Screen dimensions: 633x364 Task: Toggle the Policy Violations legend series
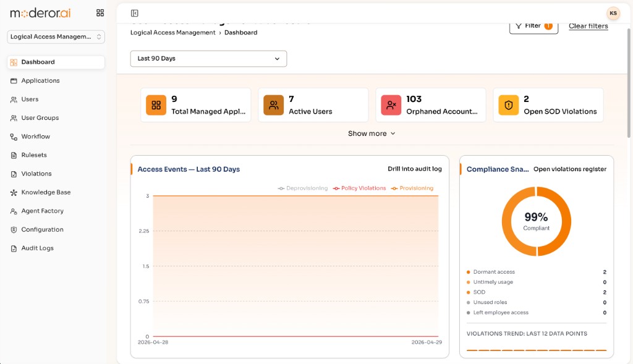coord(359,188)
